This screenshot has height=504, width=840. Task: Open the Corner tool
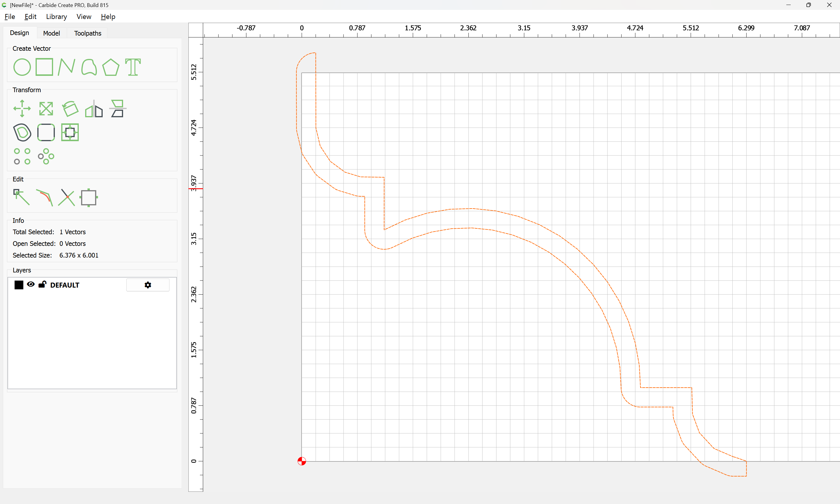[46, 132]
